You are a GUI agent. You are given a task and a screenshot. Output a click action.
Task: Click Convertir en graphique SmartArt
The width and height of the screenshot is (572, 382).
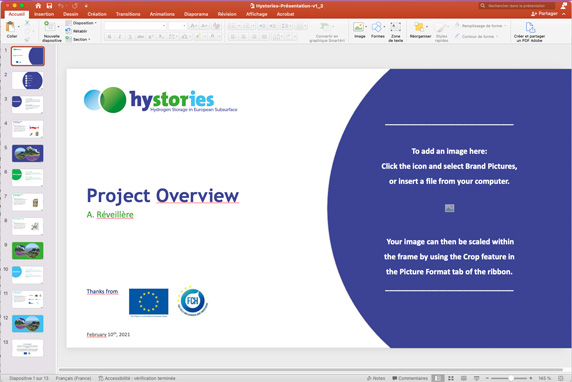coord(327,32)
